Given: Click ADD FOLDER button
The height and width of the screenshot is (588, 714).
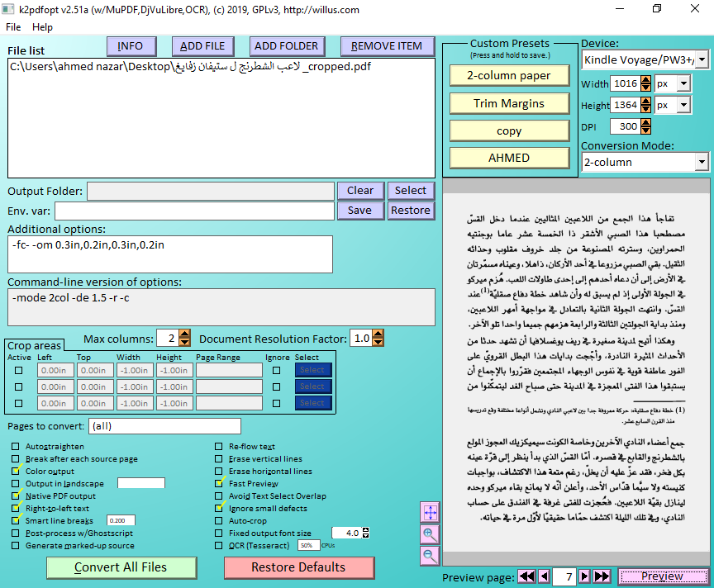Looking at the screenshot, I should coord(287,46).
